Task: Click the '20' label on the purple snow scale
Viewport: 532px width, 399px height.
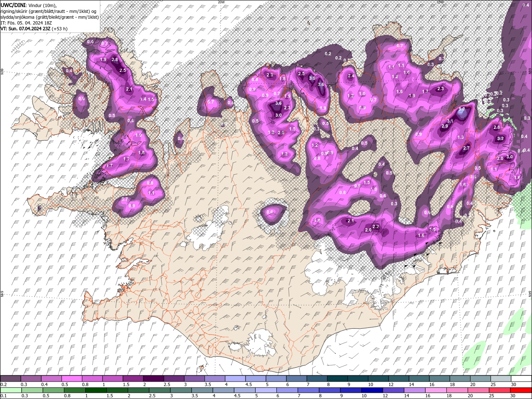Action: [x=473, y=384]
